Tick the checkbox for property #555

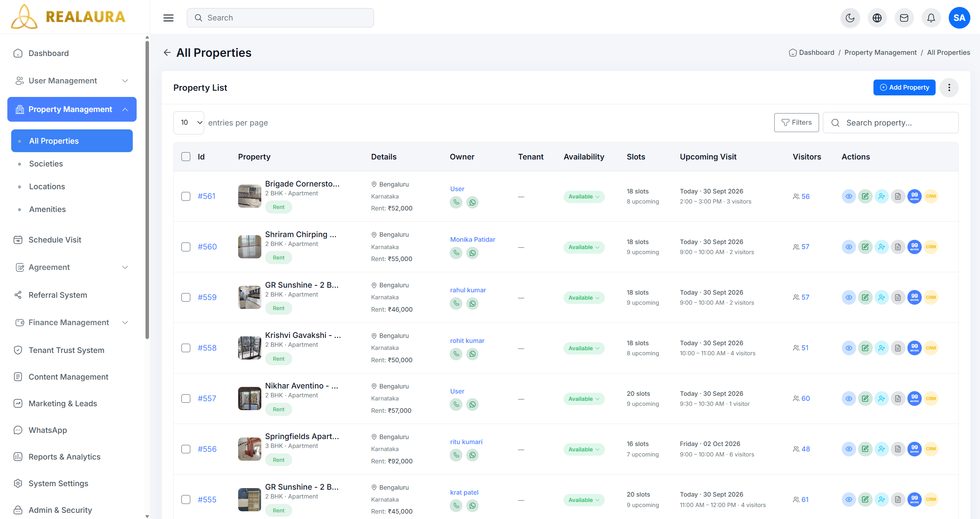pos(186,500)
